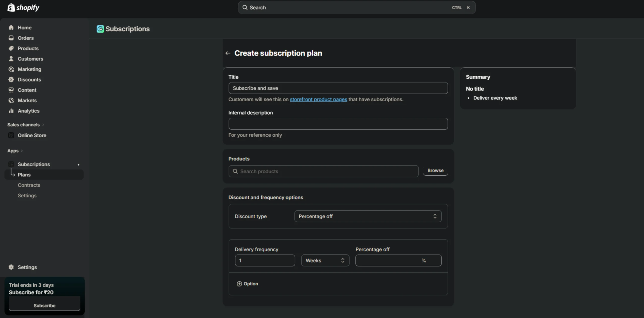Open the Analytics chart icon
Image resolution: width=644 pixels, height=318 pixels.
[11, 111]
